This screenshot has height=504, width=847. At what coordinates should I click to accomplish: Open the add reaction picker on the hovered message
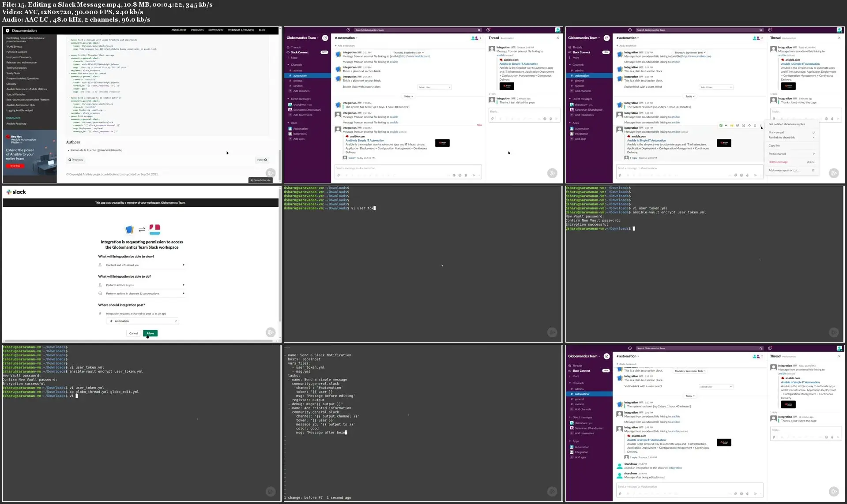(738, 125)
